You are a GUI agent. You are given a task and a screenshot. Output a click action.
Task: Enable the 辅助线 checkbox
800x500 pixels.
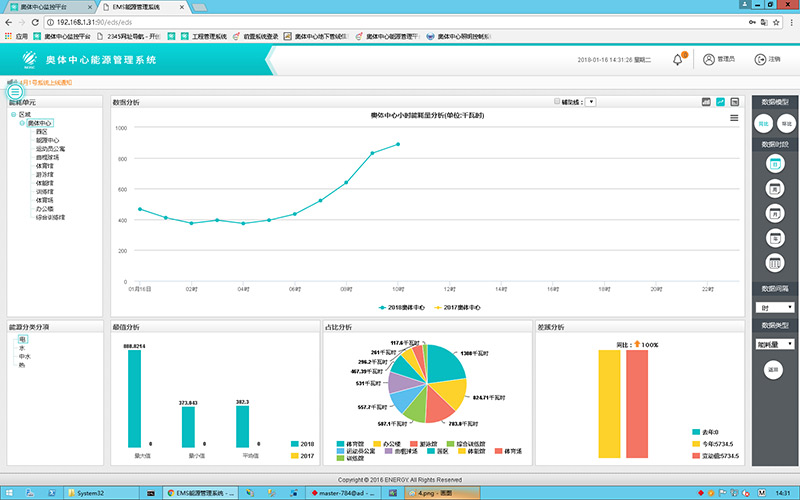(x=557, y=102)
